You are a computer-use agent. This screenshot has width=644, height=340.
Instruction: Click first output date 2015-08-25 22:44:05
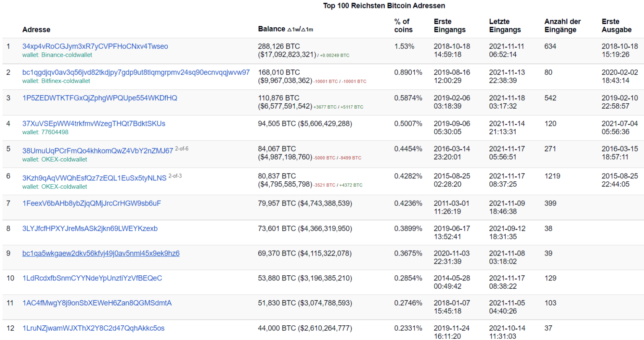tap(620, 180)
